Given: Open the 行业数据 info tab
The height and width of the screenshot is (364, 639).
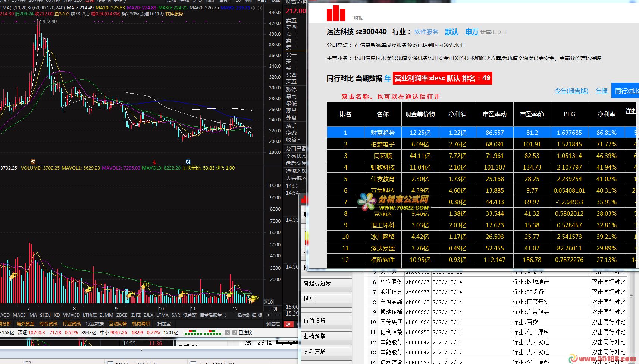Looking at the screenshot, I should pos(95,324).
